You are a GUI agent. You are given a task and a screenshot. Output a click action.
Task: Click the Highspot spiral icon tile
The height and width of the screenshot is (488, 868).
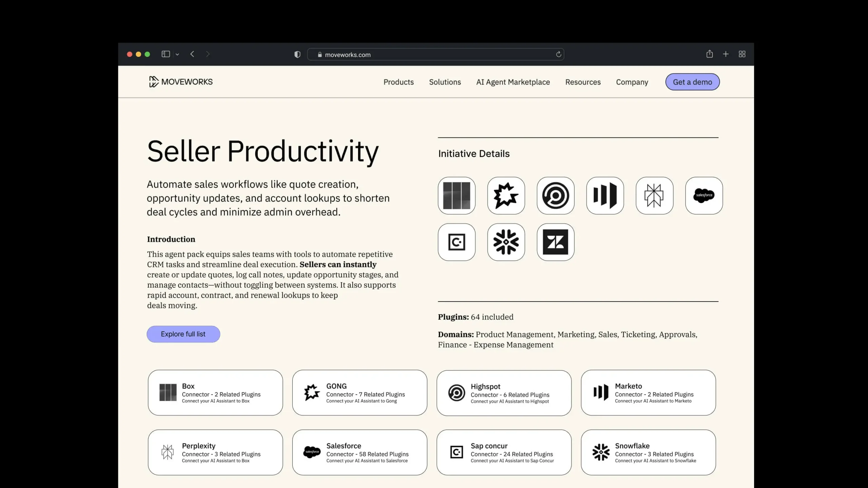(555, 196)
